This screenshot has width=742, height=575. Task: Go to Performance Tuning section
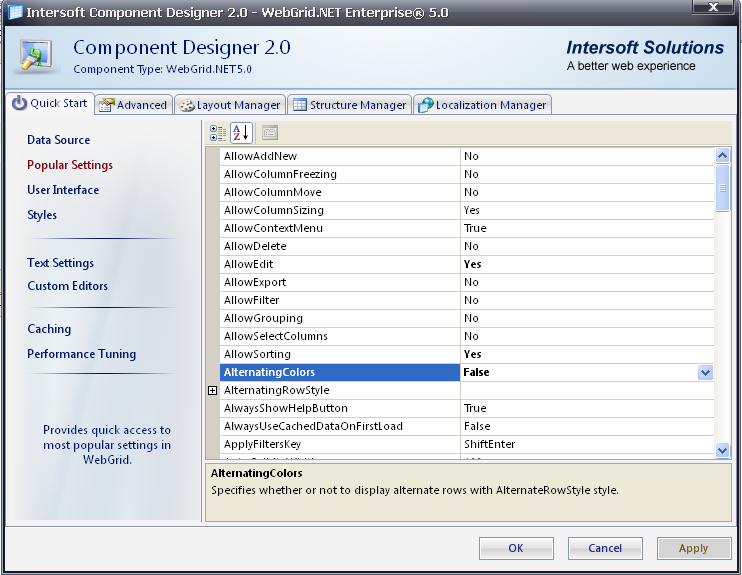tap(81, 354)
